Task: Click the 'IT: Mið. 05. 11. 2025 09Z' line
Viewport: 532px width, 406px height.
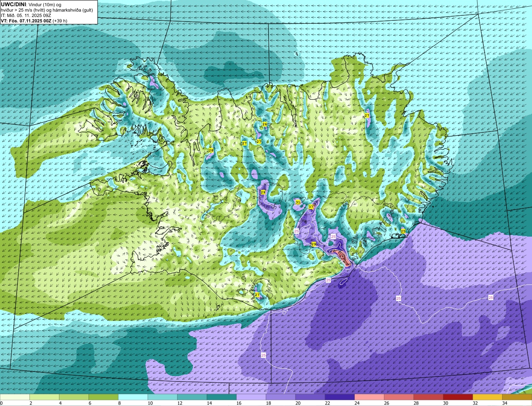Action: (x=26, y=15)
